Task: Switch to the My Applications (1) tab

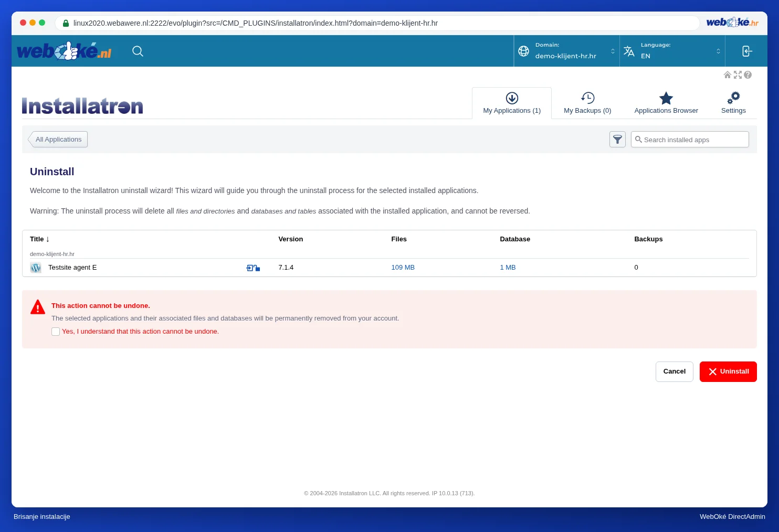Action: click(512, 103)
